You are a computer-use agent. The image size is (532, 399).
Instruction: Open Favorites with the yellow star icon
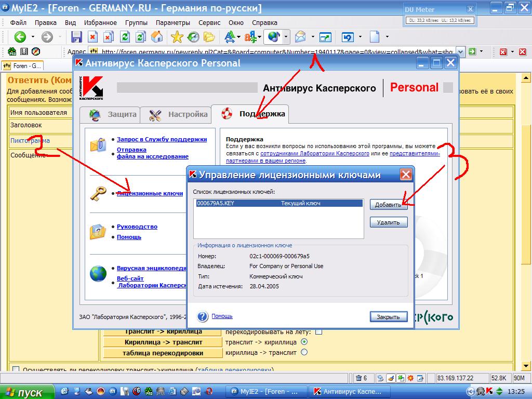click(177, 37)
